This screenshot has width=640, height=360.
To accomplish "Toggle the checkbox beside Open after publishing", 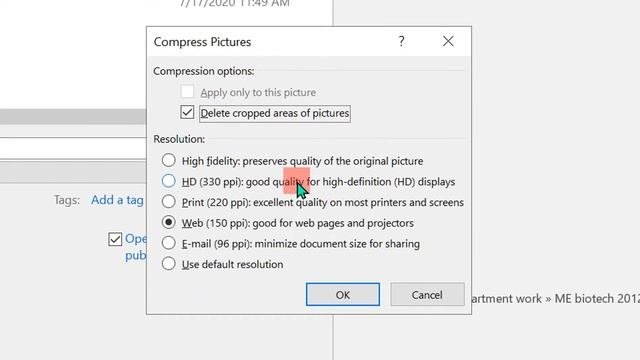I will (115, 239).
